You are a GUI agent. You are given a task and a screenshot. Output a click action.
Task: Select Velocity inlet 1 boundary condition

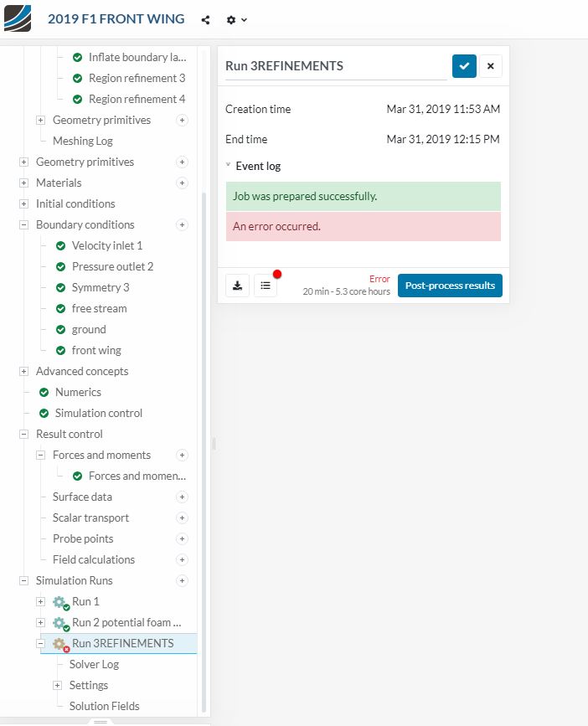106,245
